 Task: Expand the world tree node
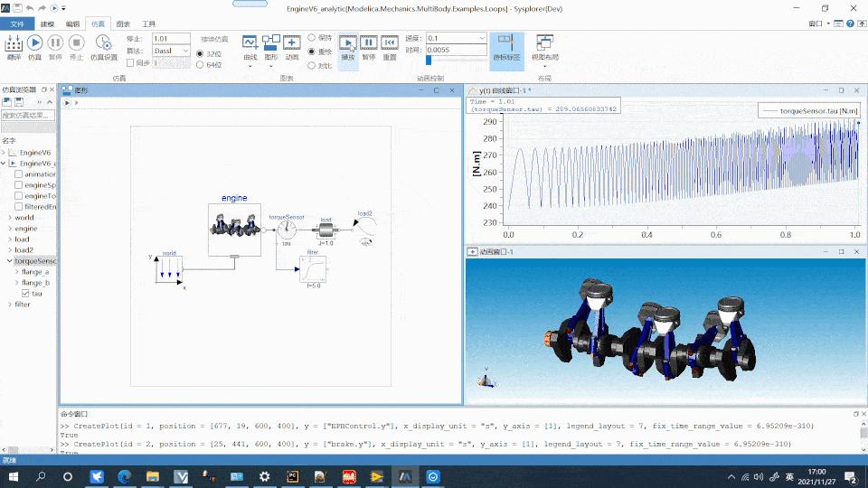[10, 218]
